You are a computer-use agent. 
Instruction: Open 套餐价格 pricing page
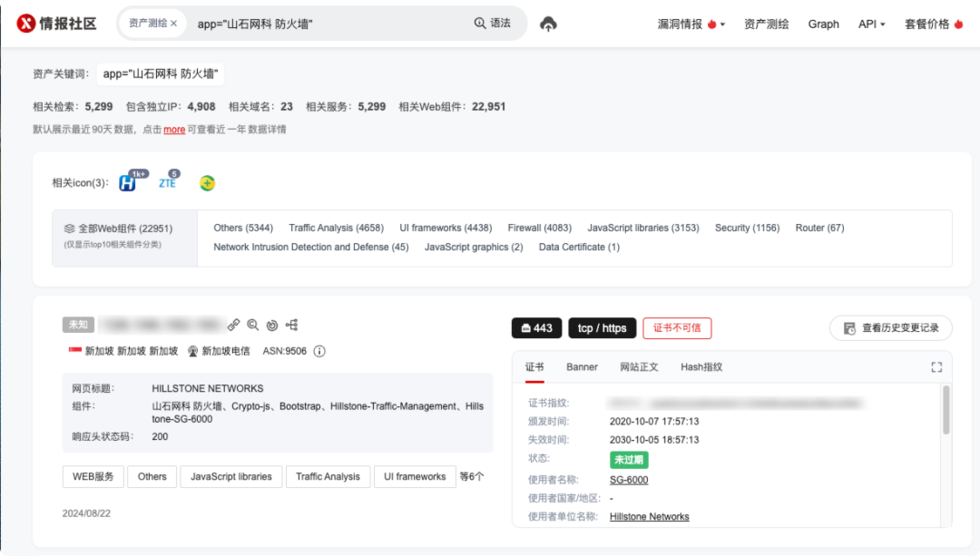(x=934, y=24)
